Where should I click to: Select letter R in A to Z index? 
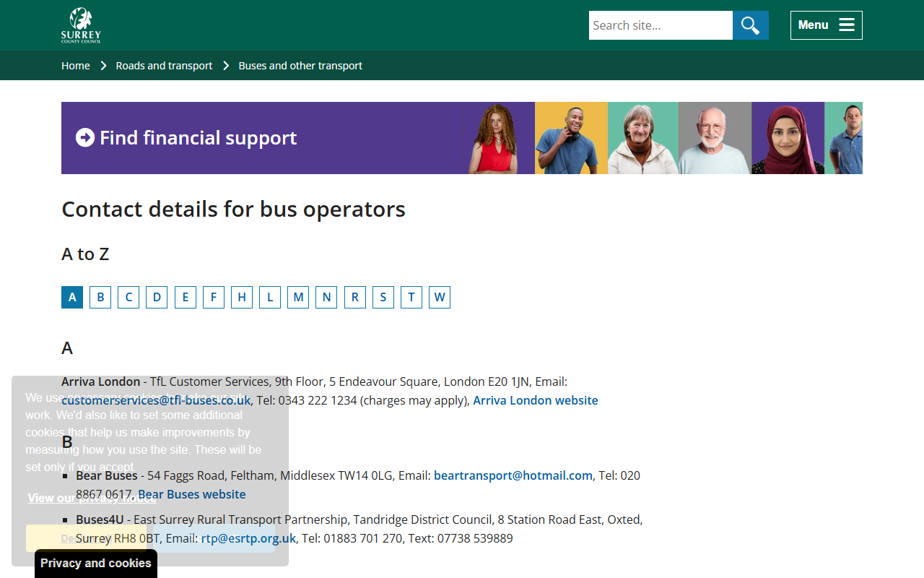[355, 297]
